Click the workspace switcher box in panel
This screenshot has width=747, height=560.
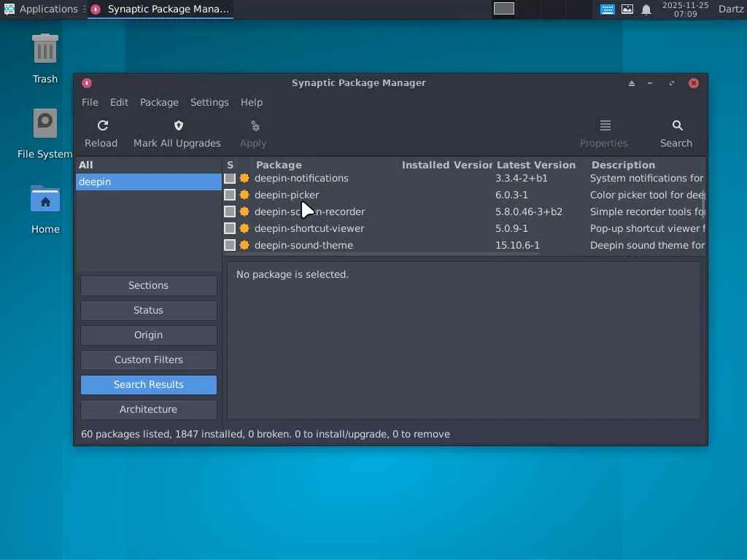tap(504, 9)
